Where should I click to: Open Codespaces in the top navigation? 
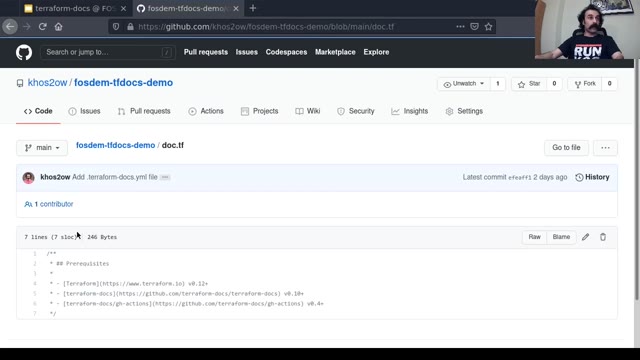click(x=286, y=52)
